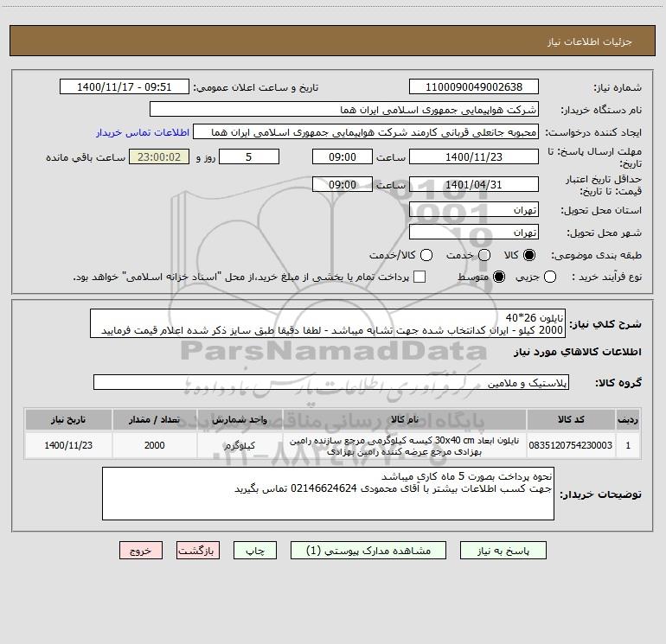The image size is (666, 644).
Task: Open the اطلاعات تماس خریدار link
Action: coord(143,132)
